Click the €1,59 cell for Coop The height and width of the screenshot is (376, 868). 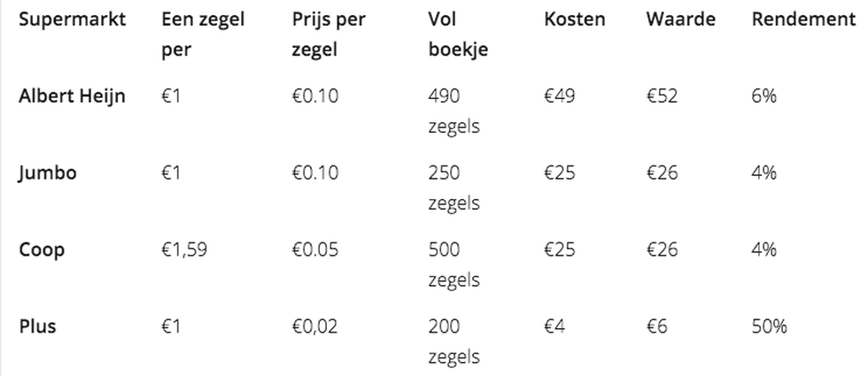pos(184,249)
